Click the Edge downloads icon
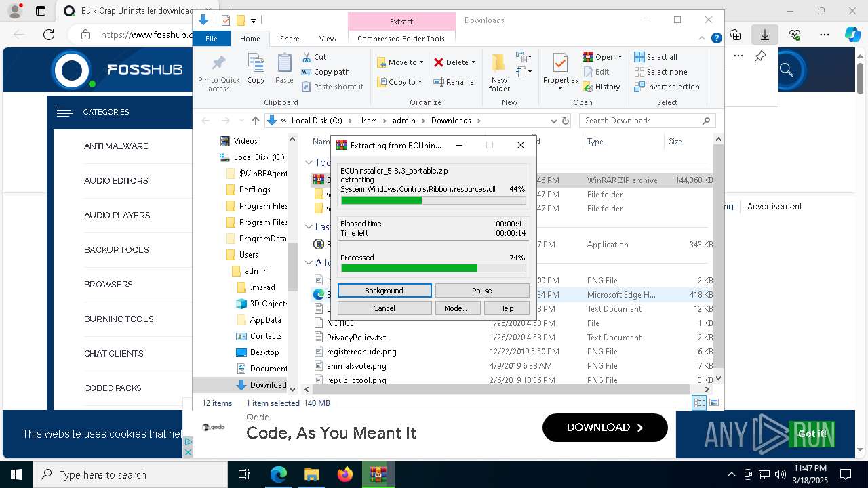 click(765, 35)
